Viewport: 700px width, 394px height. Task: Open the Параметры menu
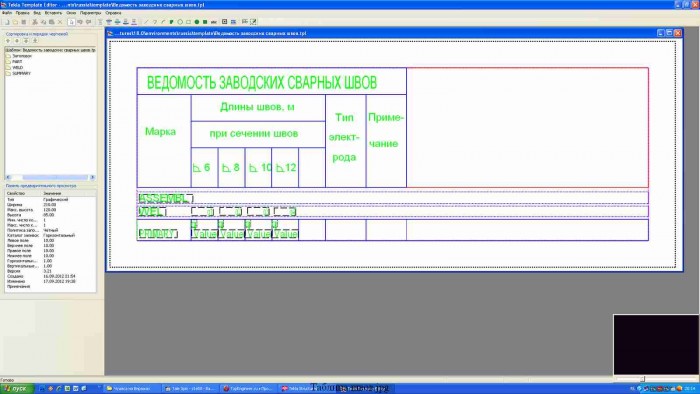(x=91, y=13)
